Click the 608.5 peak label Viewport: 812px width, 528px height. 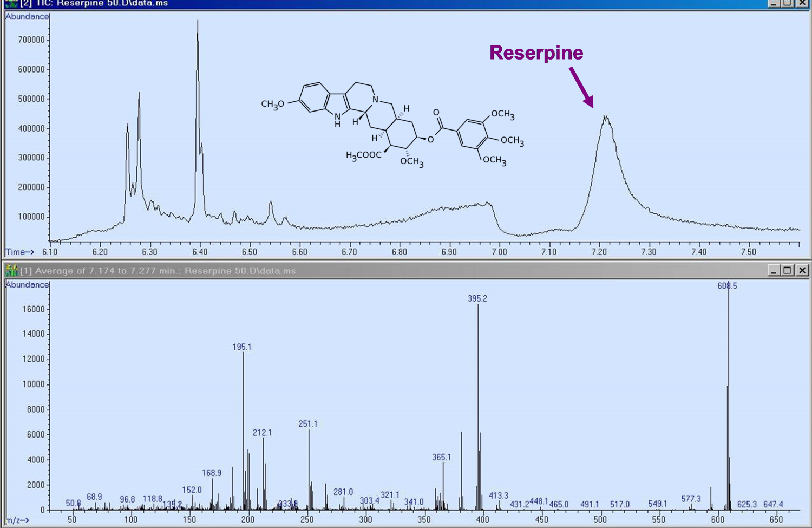[727, 286]
